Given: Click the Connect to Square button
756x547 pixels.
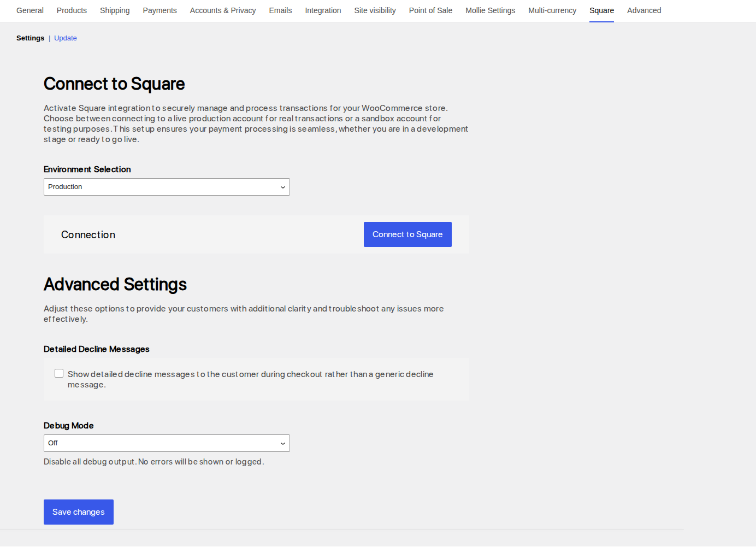Looking at the screenshot, I should 407,234.
